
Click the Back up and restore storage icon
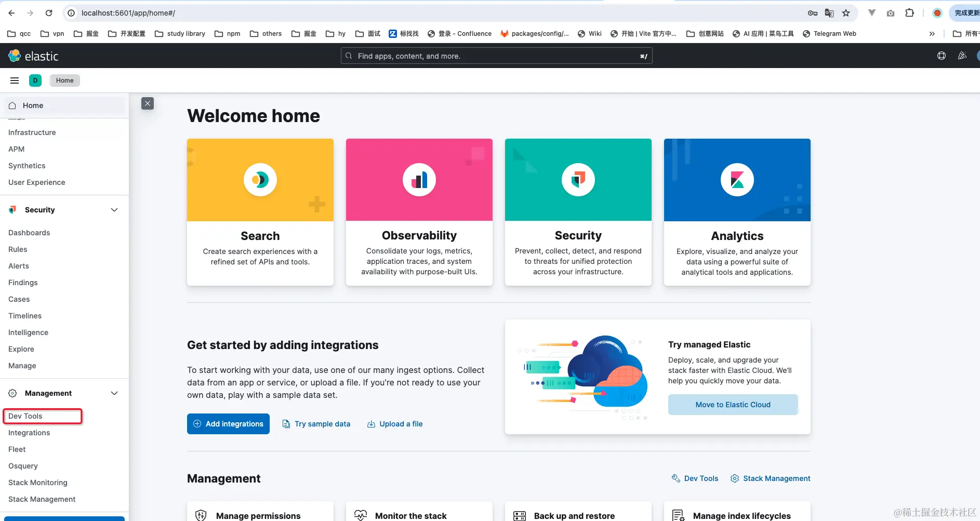(519, 515)
